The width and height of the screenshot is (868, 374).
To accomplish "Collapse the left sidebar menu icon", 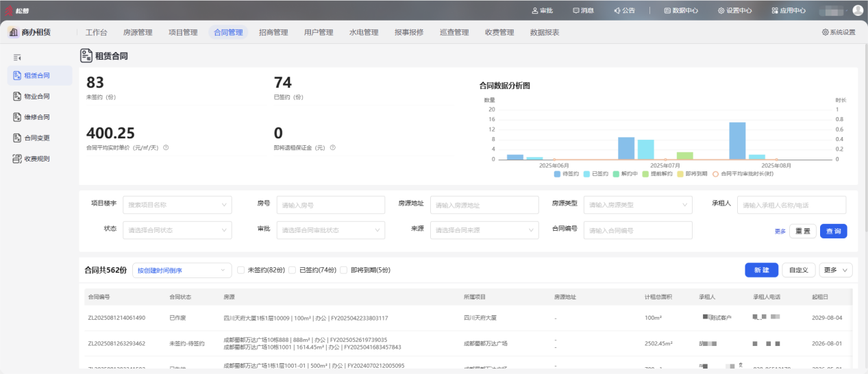I will pyautogui.click(x=18, y=58).
